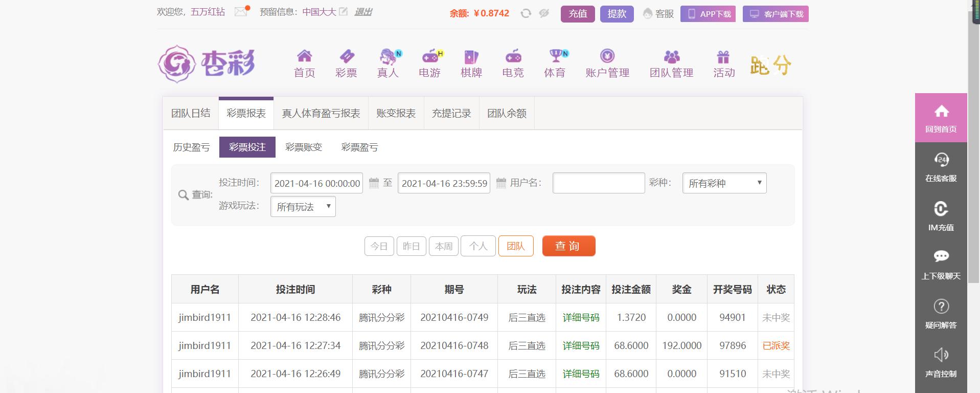Click the 提款 withdraw button
This screenshot has height=393, width=980.
click(x=617, y=14)
